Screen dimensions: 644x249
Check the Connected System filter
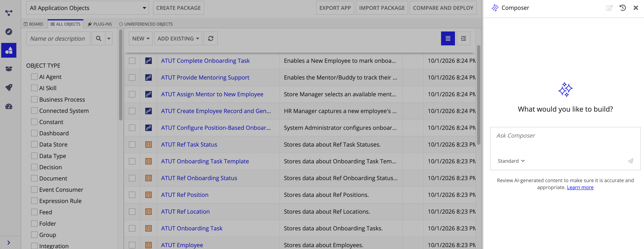coord(34,110)
